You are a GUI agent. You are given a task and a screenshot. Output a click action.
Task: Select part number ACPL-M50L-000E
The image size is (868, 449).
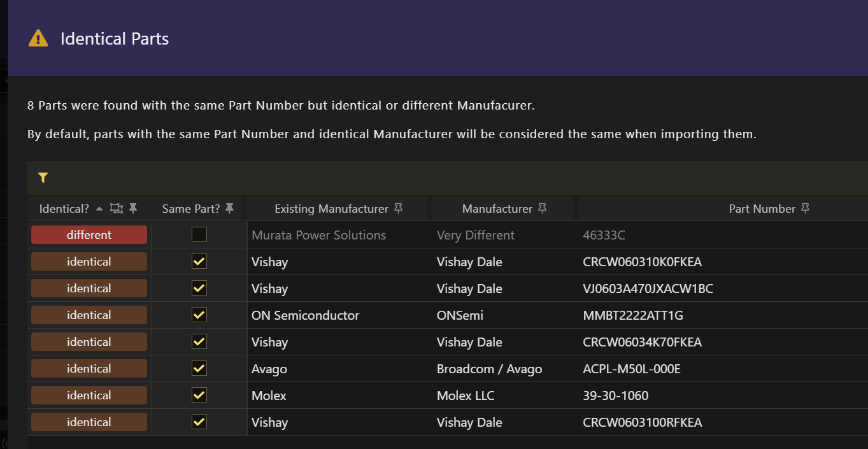(x=632, y=369)
